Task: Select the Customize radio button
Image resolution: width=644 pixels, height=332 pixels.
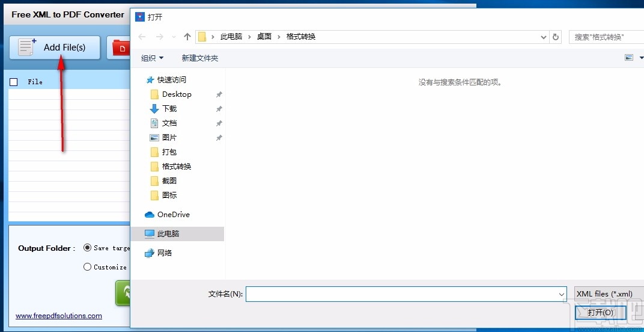Action: click(87, 266)
